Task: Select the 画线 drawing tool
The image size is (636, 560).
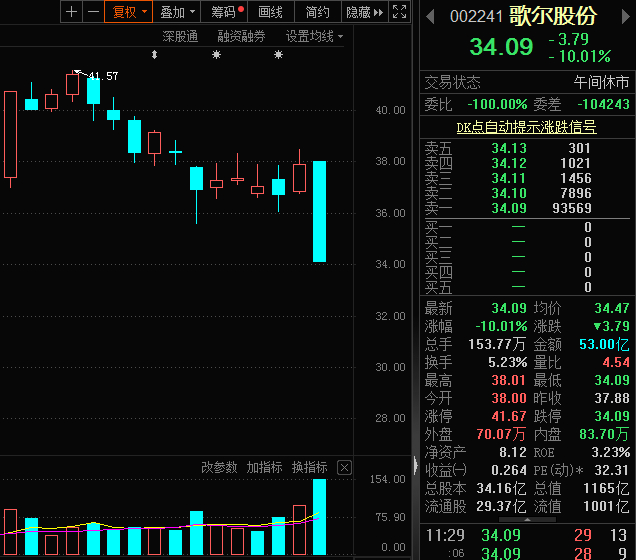Action: point(271,12)
